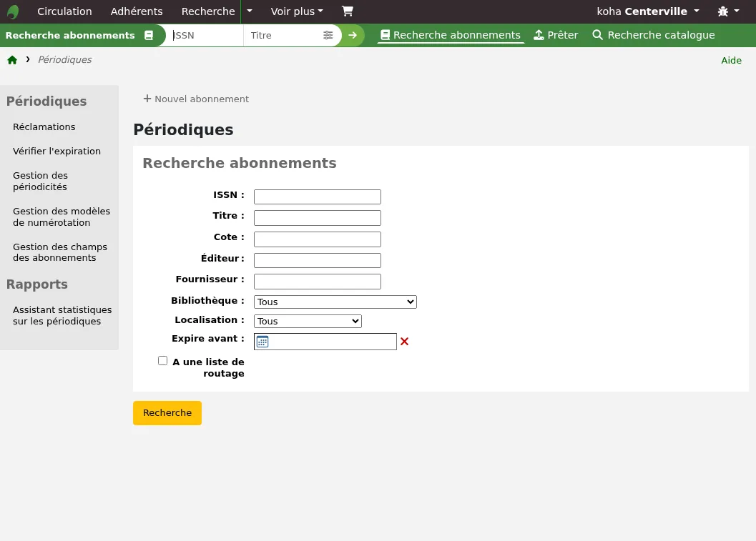Viewport: 756px width, 541px height.
Task: Open Vérifier l'expiration link
Action: click(x=57, y=151)
